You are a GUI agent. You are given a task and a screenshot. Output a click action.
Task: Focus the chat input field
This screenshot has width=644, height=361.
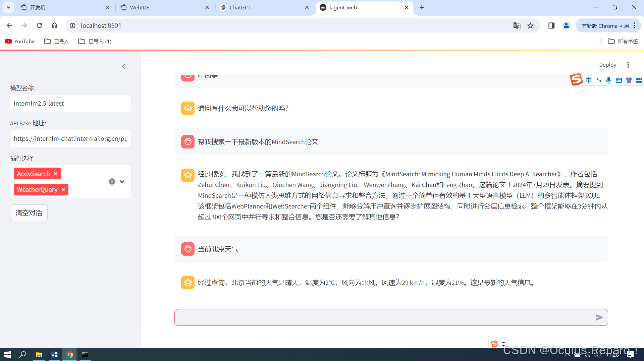click(369, 317)
